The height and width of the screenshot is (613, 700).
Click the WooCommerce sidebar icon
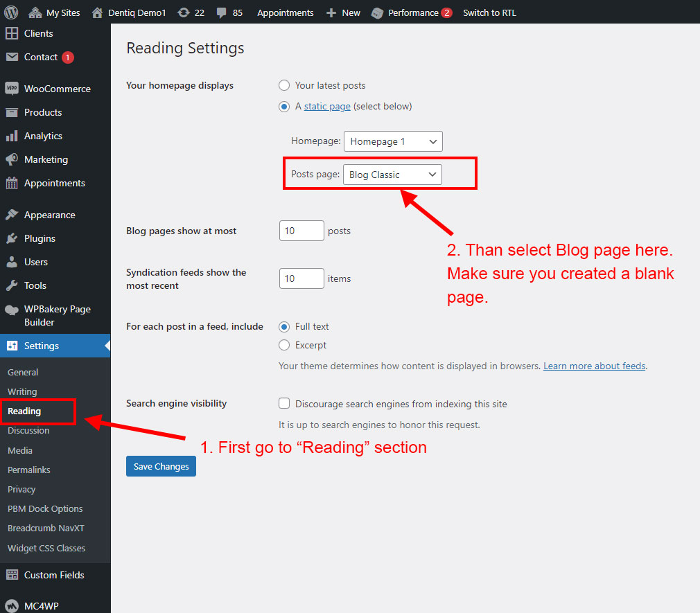[x=11, y=89]
